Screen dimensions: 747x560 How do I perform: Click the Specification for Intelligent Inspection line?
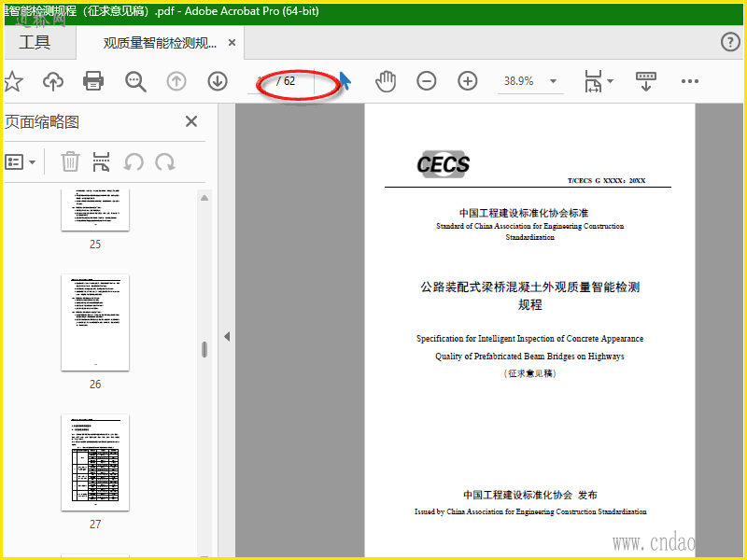[x=529, y=339]
